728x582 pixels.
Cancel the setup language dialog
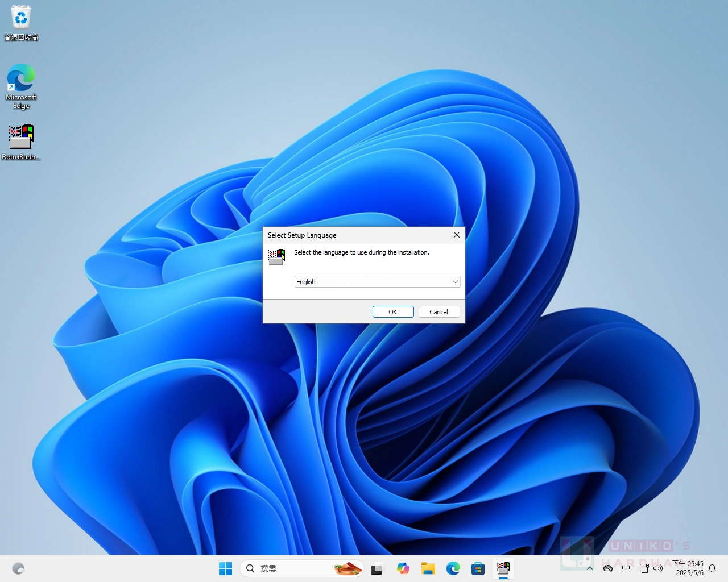[439, 312]
